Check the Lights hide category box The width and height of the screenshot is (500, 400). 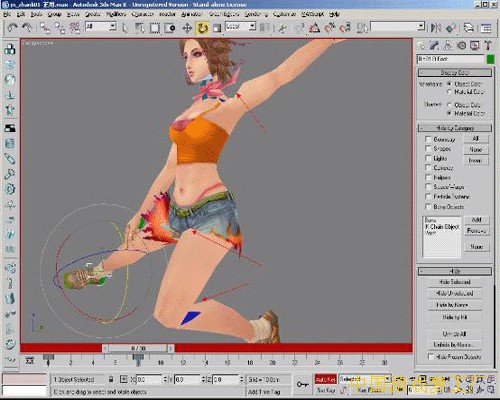pos(428,158)
